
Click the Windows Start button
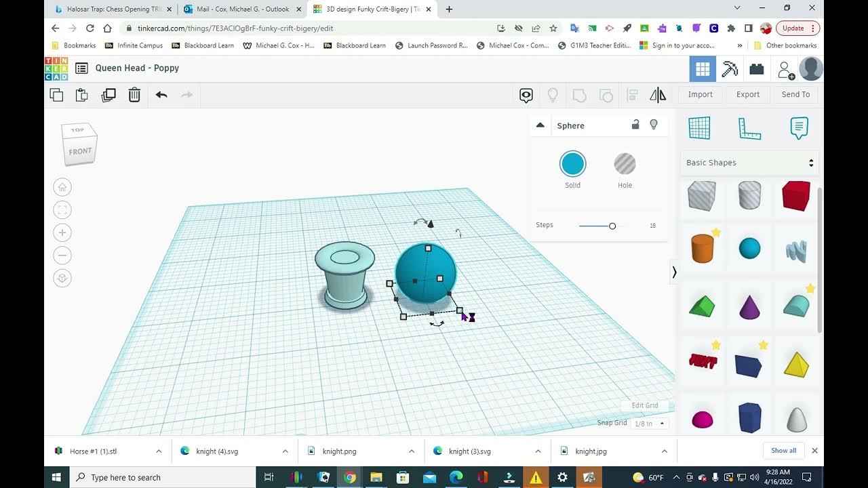(56, 477)
